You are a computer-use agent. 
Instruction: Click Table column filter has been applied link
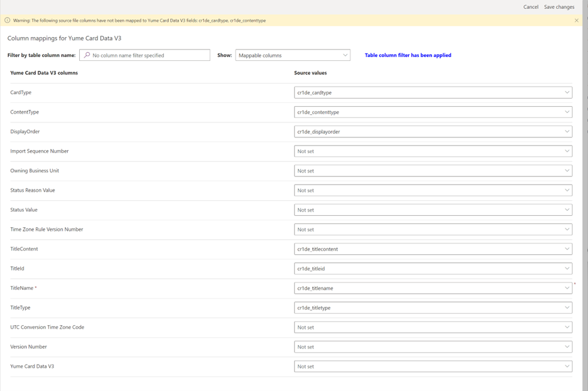point(408,55)
